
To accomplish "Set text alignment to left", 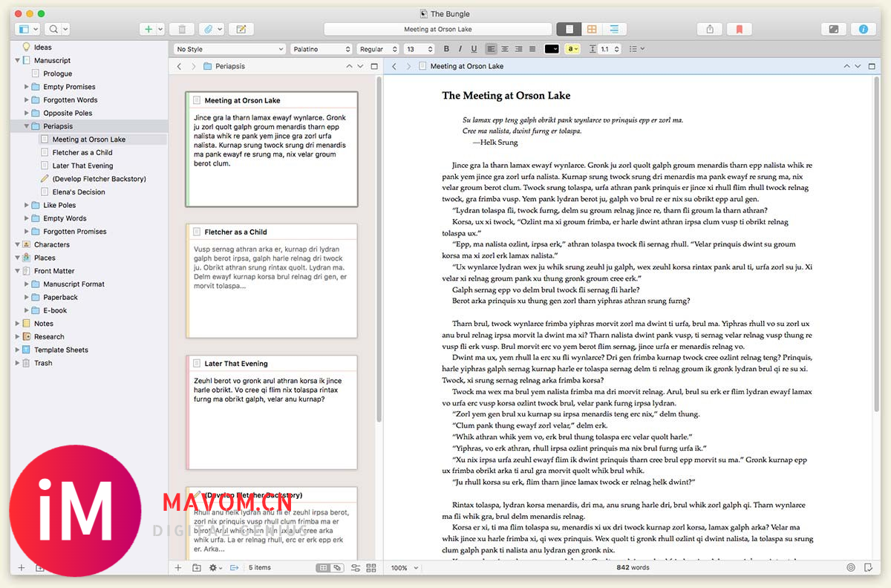I will (x=491, y=49).
